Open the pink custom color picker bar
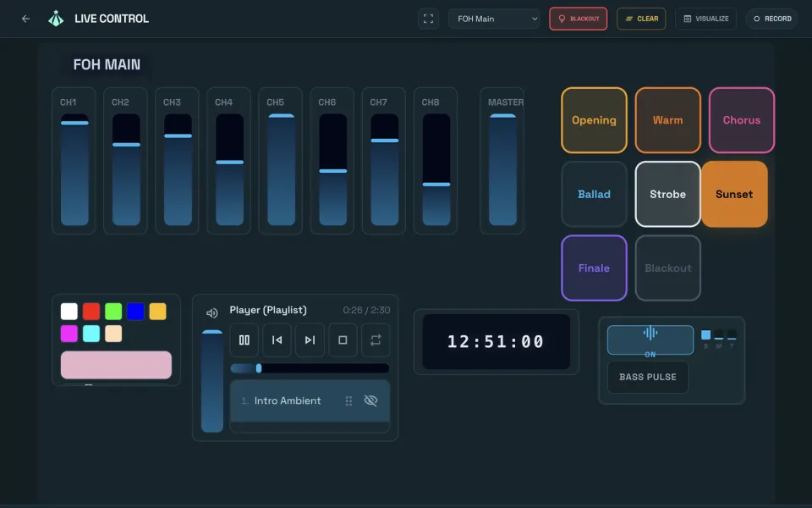The height and width of the screenshot is (508, 812). (x=116, y=365)
